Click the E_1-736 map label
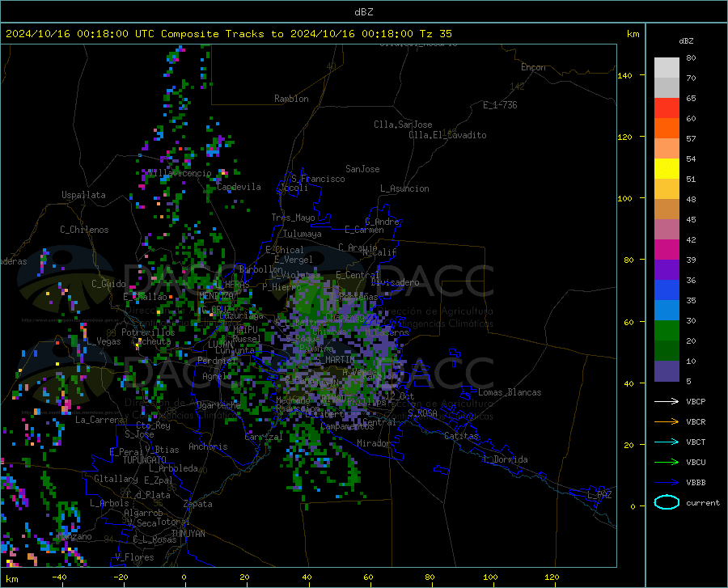The height and width of the screenshot is (588, 728). point(500,105)
